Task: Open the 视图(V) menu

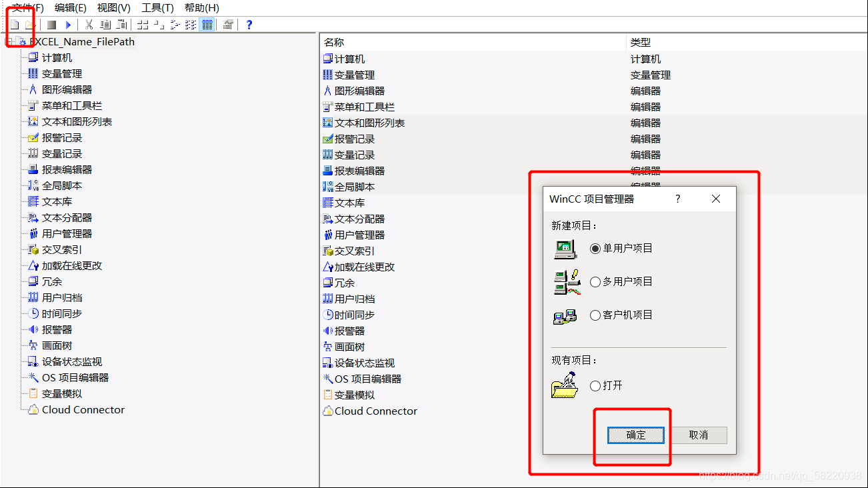Action: pyautogui.click(x=114, y=8)
